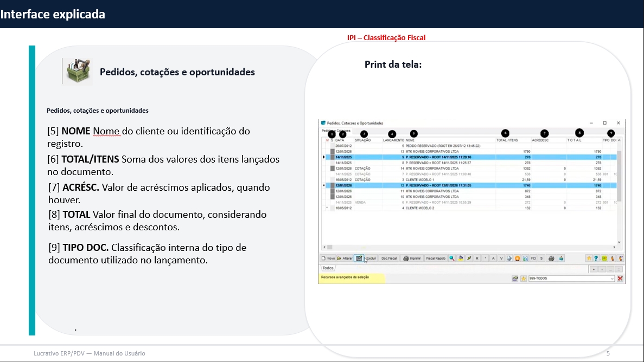This screenshot has width=644, height=362.
Task: Click the paint bucket icon in toolbar
Action: tap(461, 258)
